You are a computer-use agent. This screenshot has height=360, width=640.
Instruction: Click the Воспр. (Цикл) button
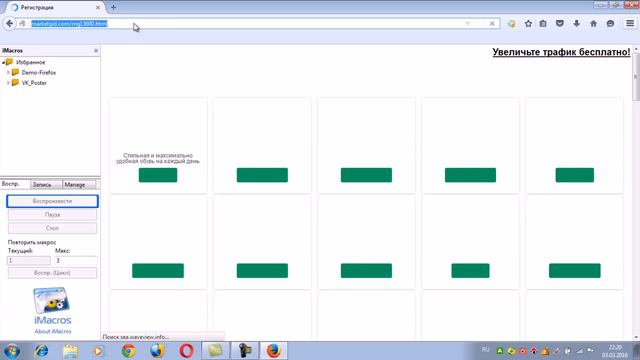(x=52, y=273)
